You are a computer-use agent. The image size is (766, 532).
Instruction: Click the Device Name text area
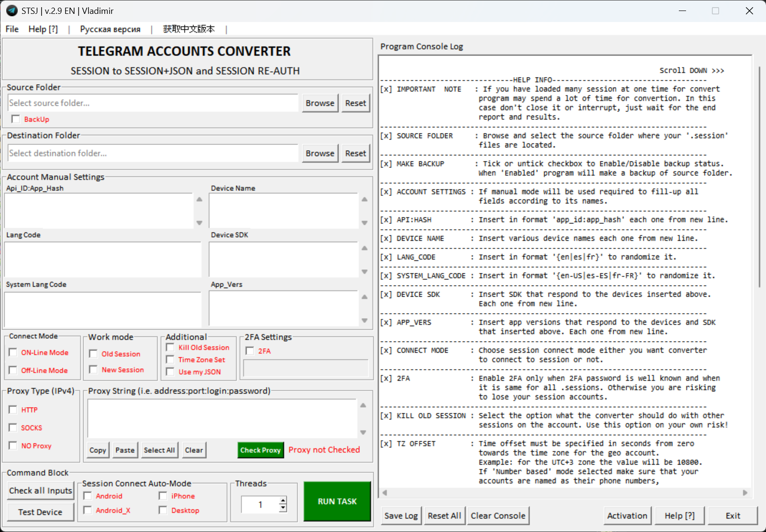[284, 211]
